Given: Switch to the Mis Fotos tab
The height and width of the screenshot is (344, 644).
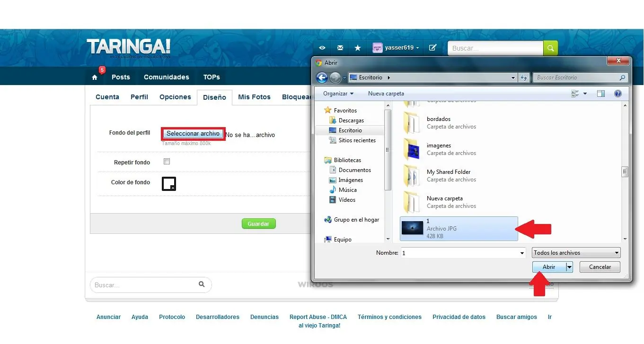Looking at the screenshot, I should 254,97.
